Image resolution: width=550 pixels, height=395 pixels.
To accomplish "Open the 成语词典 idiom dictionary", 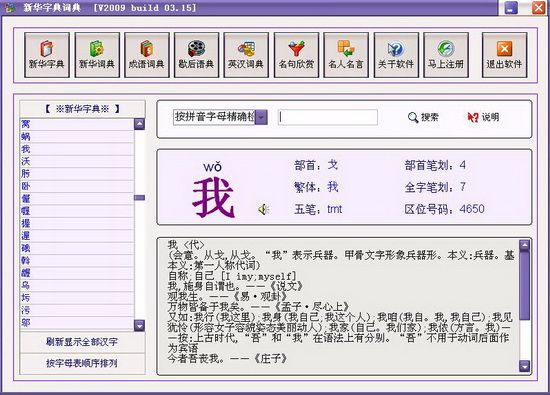I will (147, 55).
